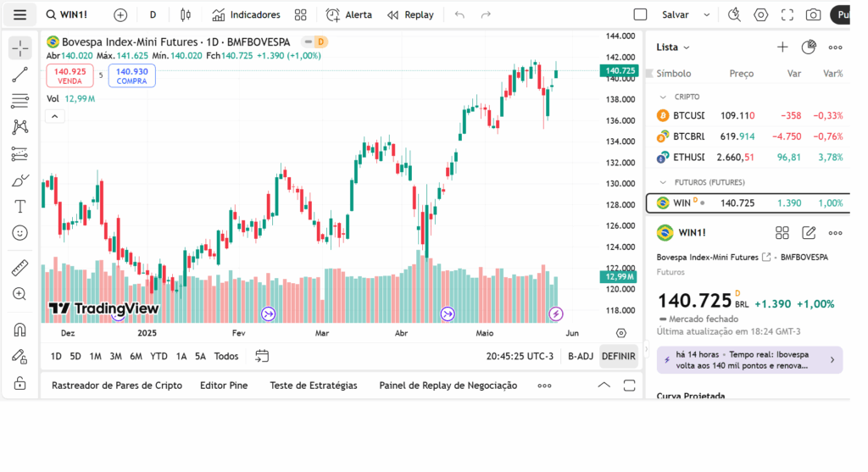This screenshot has height=472, width=868.
Task: Maximize the bottom panel
Action: pos(630,386)
